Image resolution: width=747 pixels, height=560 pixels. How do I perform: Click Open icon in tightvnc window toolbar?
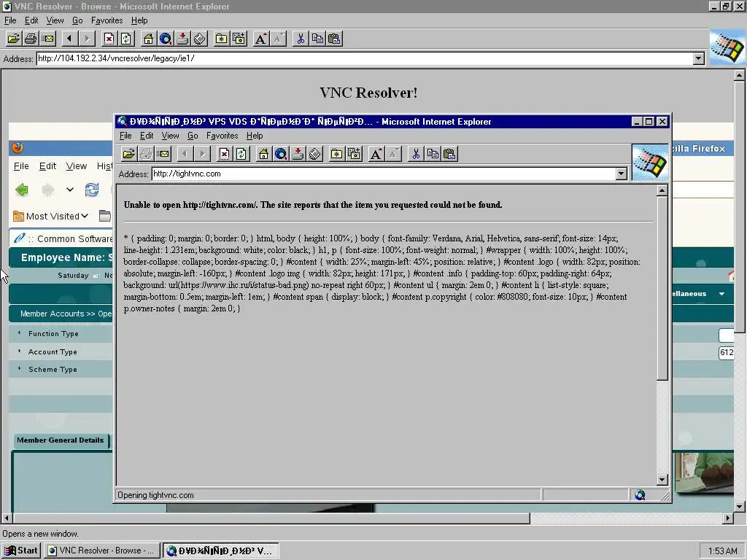pos(128,154)
